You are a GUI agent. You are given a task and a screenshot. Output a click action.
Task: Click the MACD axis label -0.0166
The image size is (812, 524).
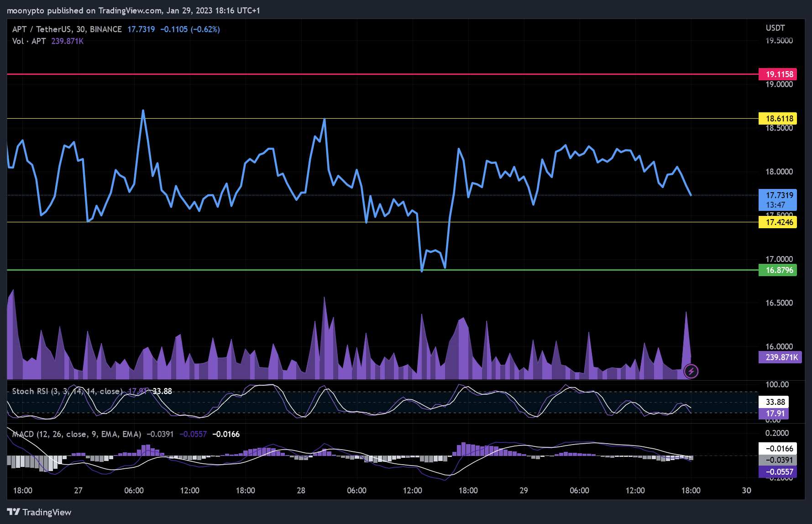778,449
